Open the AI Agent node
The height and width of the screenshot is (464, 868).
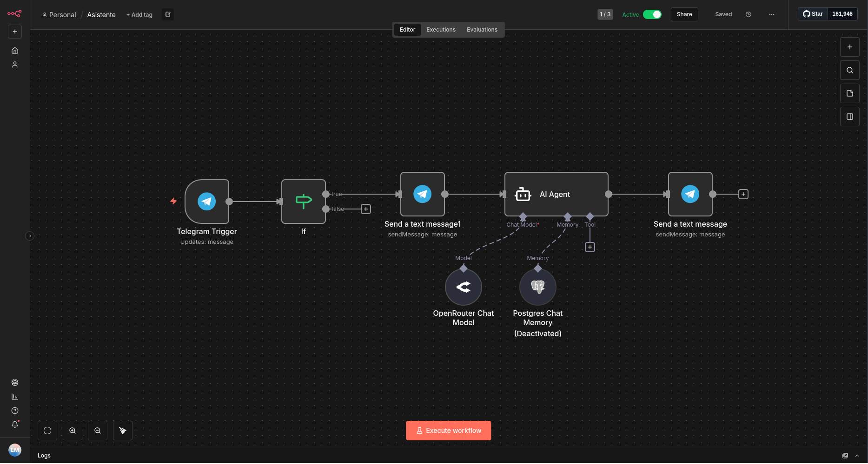click(x=556, y=194)
